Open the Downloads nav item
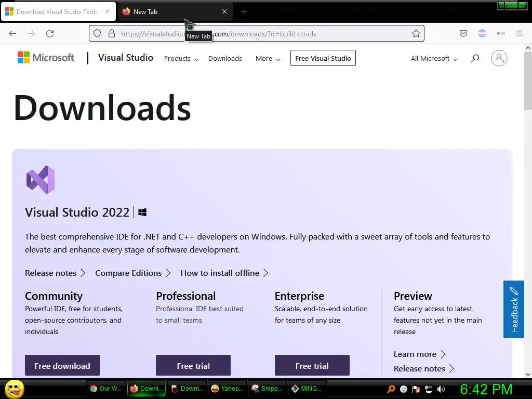 [x=225, y=58]
